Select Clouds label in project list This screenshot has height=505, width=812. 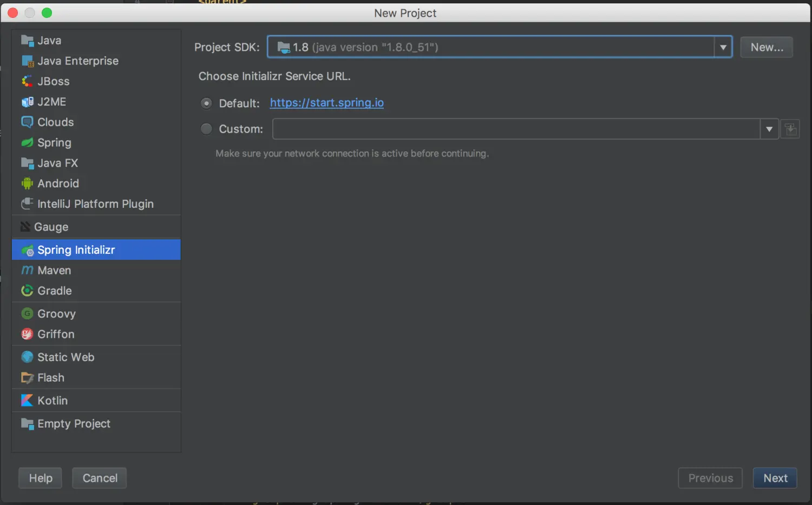pyautogui.click(x=56, y=122)
